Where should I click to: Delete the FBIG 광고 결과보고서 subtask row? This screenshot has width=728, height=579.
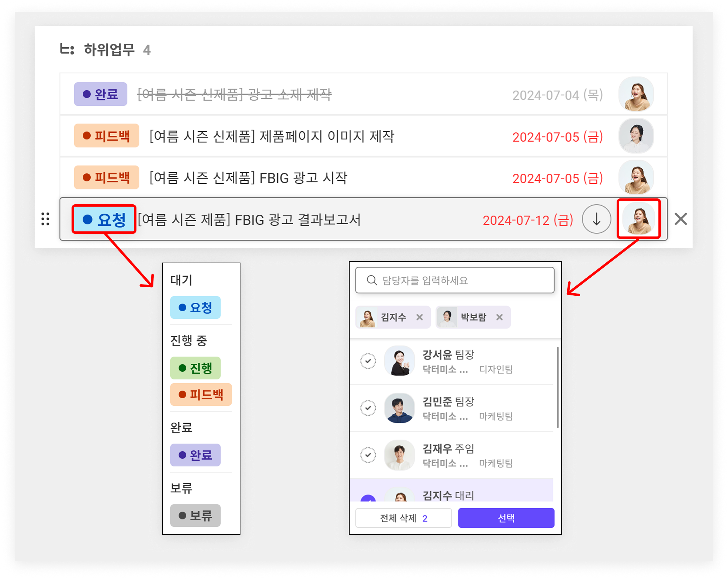pos(680,219)
